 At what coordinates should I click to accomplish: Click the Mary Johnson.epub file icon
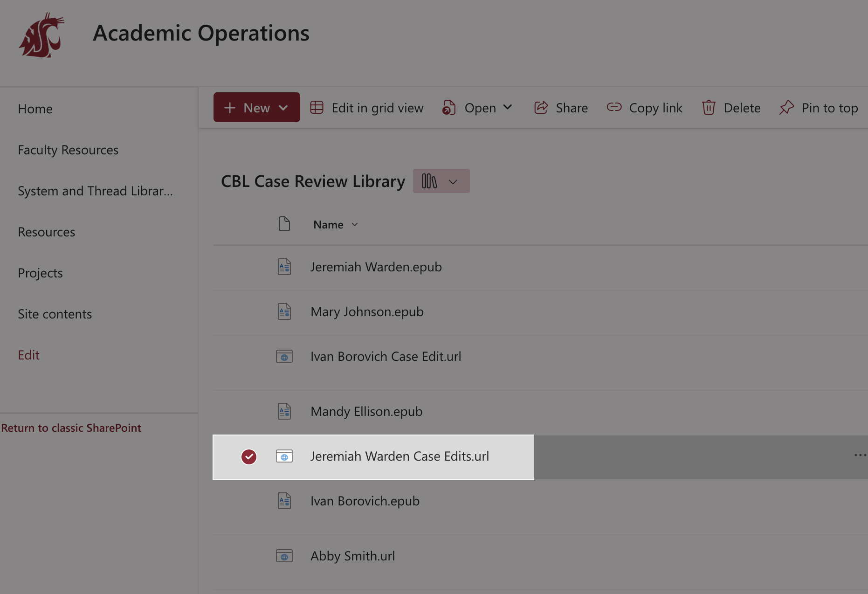tap(284, 311)
